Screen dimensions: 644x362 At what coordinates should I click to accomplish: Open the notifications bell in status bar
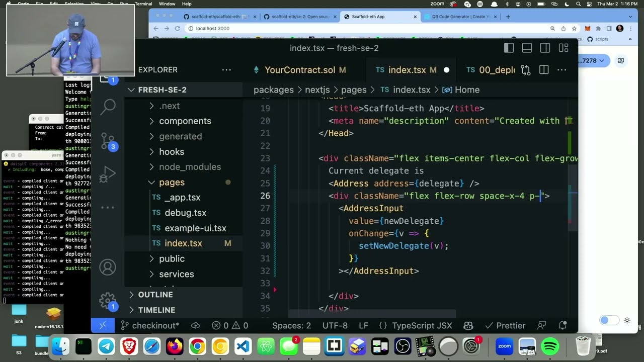click(x=563, y=326)
